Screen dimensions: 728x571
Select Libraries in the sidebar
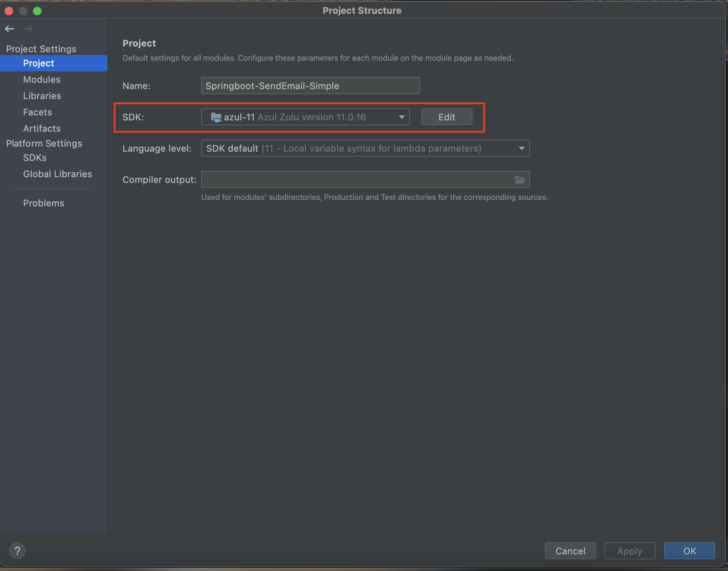click(42, 96)
